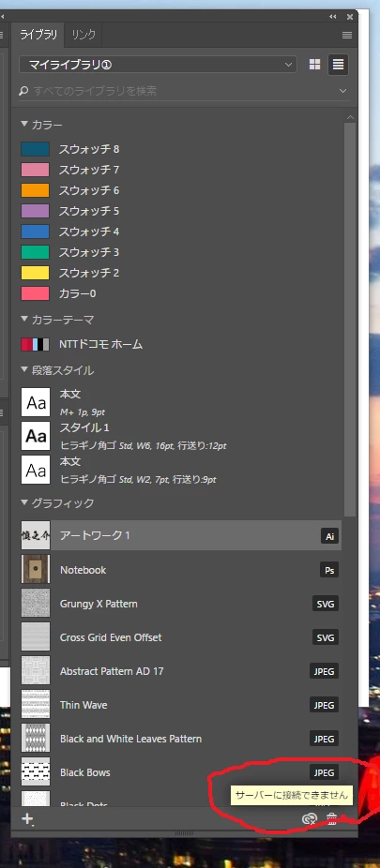Viewport: 380px width, 868px height.
Task: Select the Grungy X Pattern thumbnail
Action: pos(36,604)
